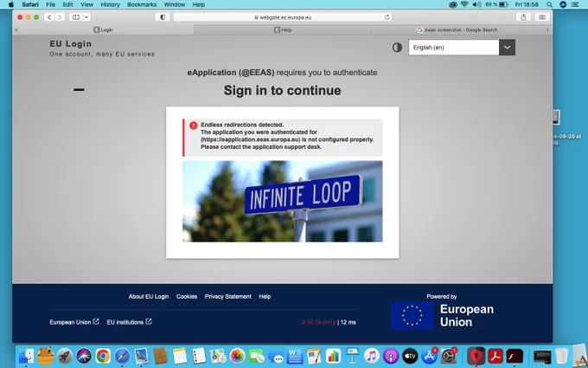588x368 pixels.
Task: Toggle the high-contrast mode icon
Action: (x=397, y=48)
